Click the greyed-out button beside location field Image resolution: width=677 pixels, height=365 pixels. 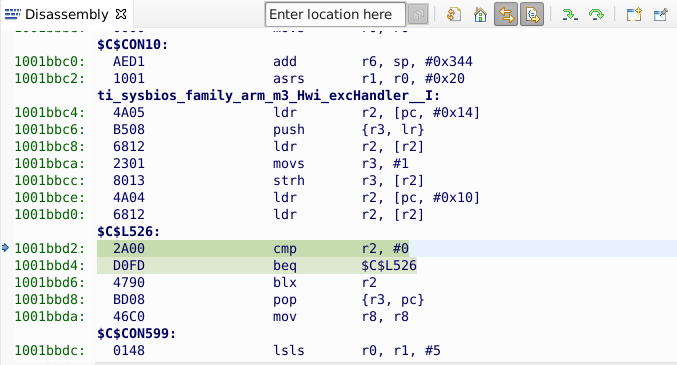(418, 15)
